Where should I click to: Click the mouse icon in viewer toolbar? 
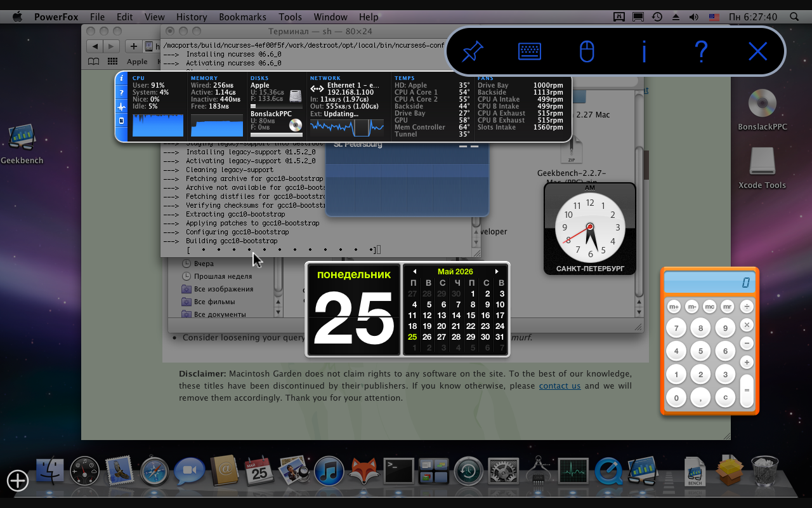pyautogui.click(x=587, y=51)
